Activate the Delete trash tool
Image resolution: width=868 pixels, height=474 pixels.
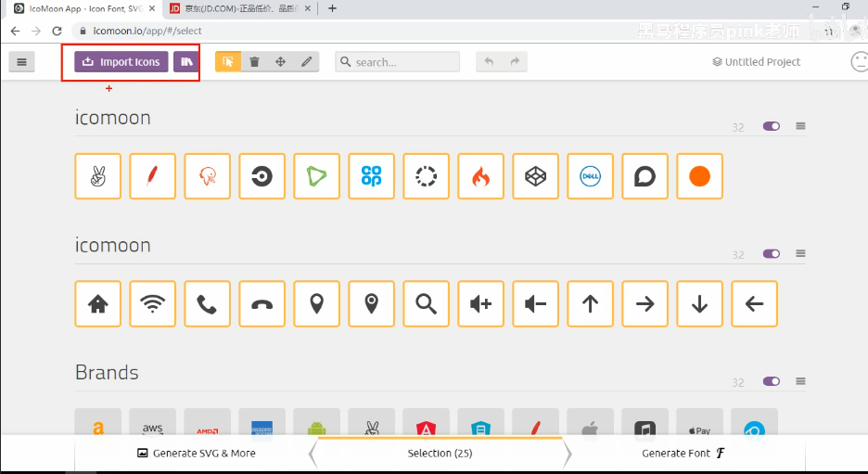pos(254,61)
